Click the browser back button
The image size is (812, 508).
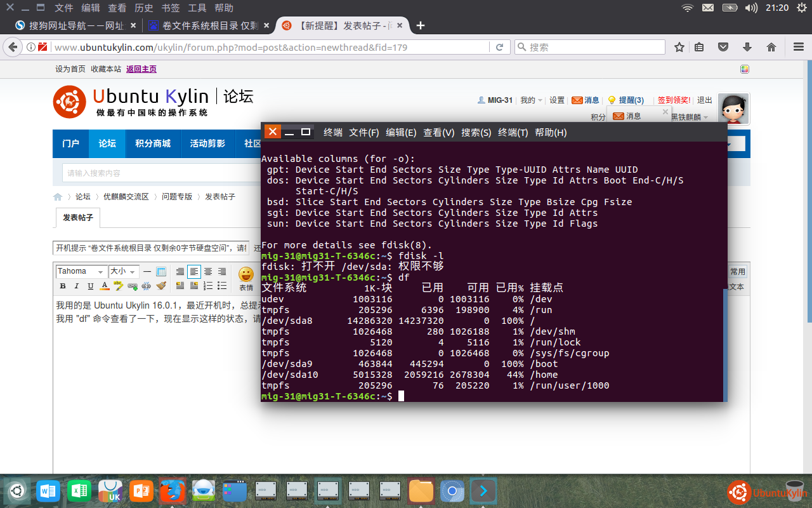[12, 47]
